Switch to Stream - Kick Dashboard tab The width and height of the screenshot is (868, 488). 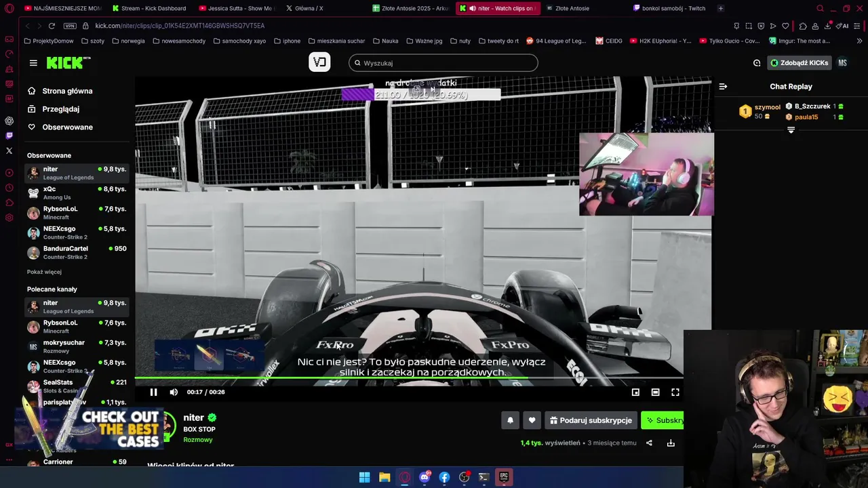[149, 8]
